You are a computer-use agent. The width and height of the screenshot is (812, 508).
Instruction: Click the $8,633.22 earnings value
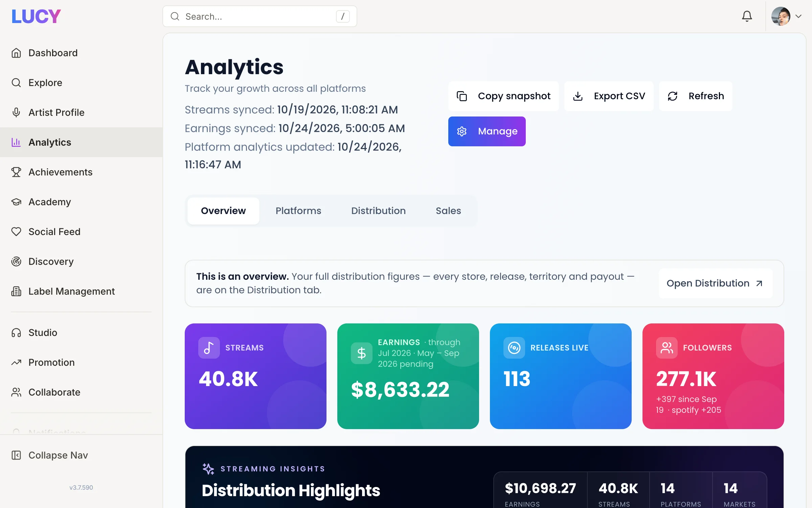[x=400, y=389]
